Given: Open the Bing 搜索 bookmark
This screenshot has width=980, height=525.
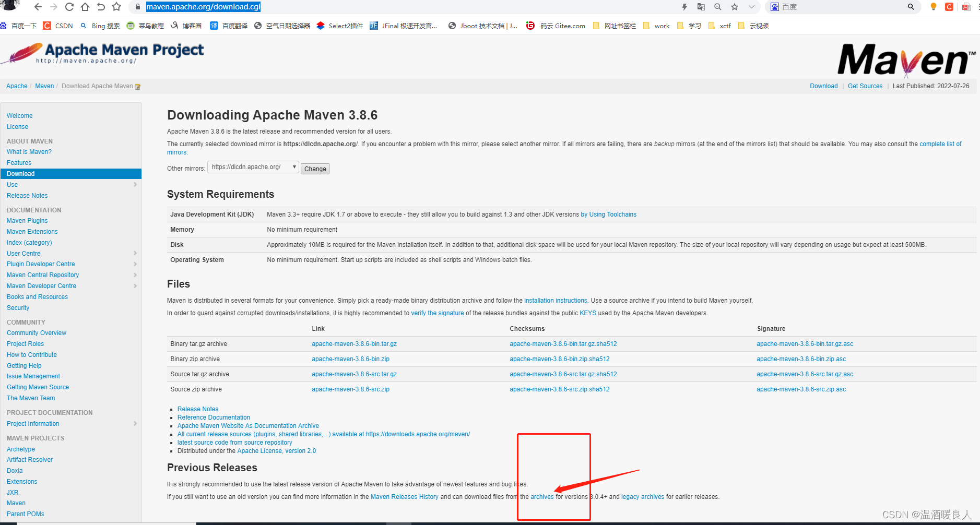Looking at the screenshot, I should click(100, 26).
